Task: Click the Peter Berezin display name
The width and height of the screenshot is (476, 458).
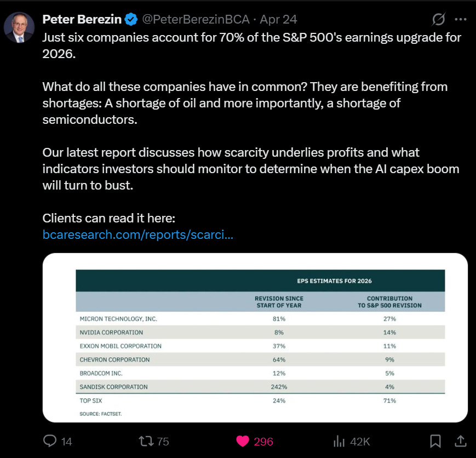Action: 82,19
